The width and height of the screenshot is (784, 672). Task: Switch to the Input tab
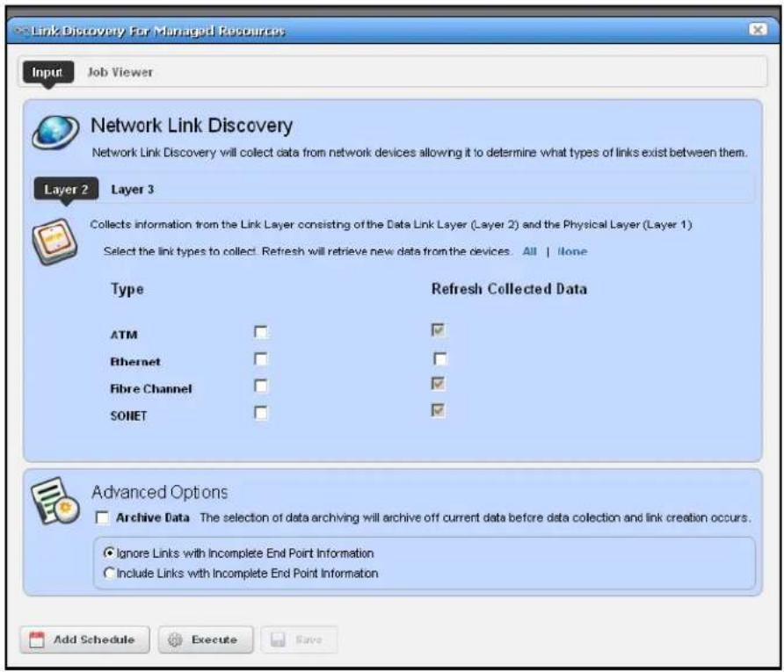(48, 72)
